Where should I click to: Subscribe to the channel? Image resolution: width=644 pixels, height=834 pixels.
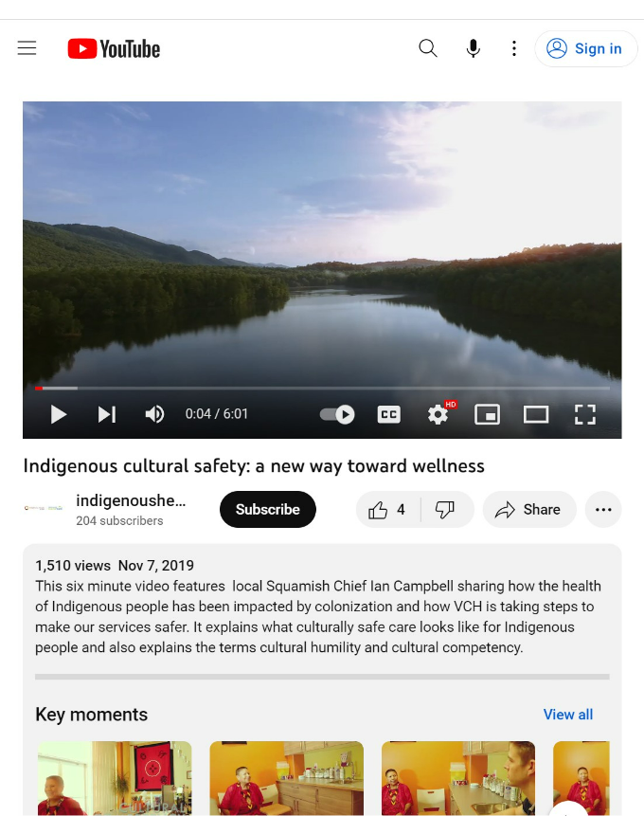[x=268, y=510]
